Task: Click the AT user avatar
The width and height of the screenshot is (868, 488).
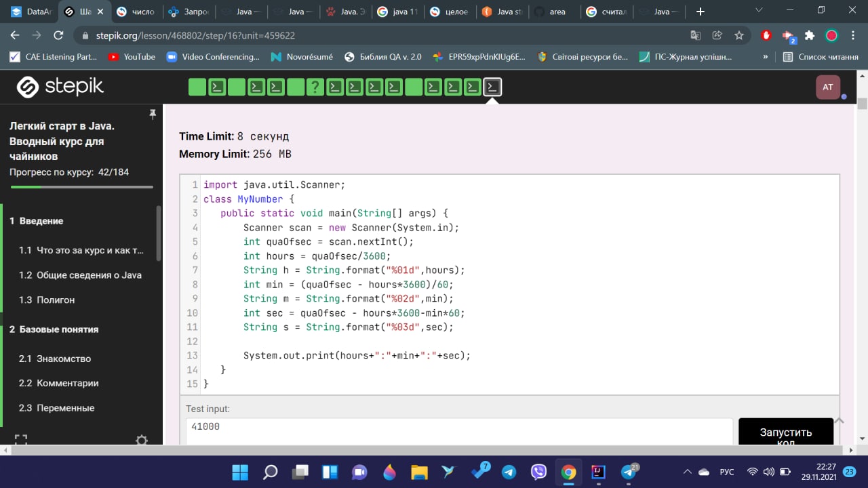Action: coord(828,87)
